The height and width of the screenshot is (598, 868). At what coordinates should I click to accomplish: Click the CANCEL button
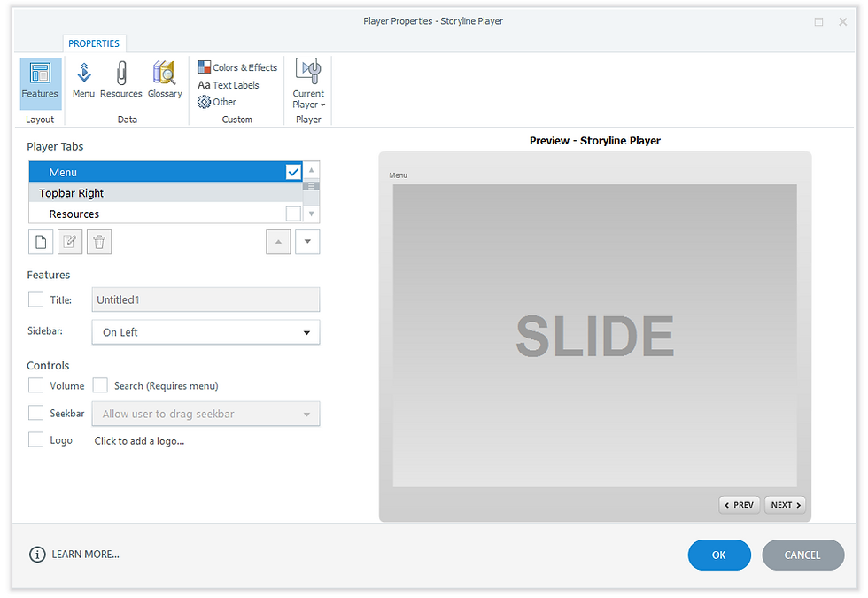click(x=802, y=555)
